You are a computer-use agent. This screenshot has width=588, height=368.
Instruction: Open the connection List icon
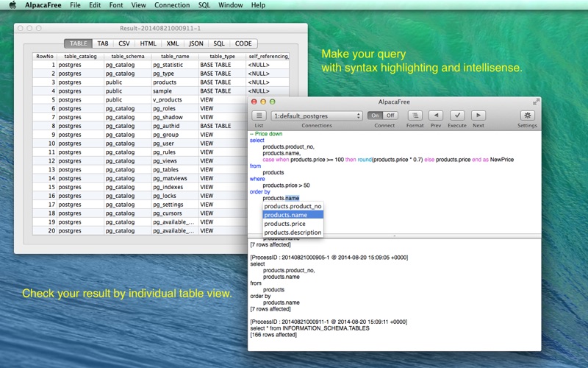tap(259, 116)
